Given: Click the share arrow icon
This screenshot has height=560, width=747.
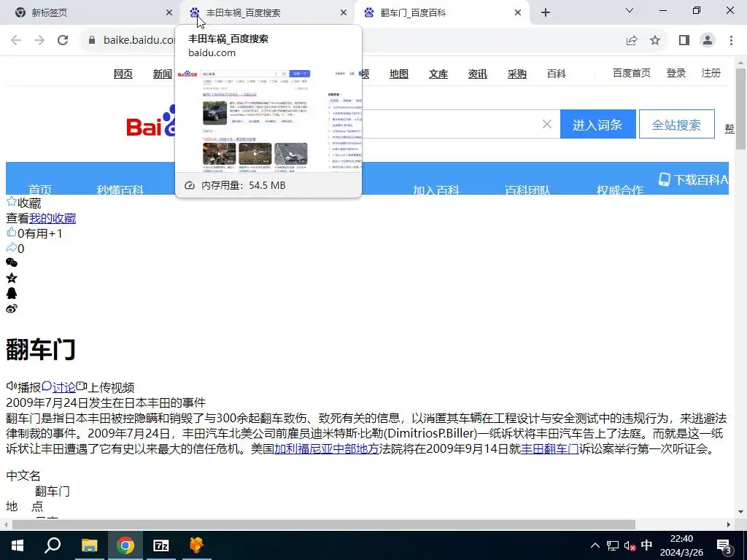Looking at the screenshot, I should (x=12, y=248).
